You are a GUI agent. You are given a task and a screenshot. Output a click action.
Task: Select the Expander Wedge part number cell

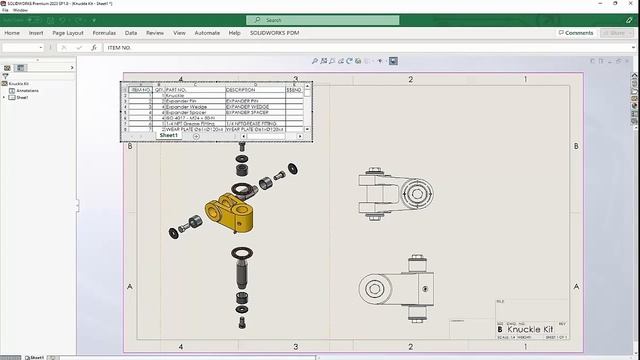pyautogui.click(x=195, y=107)
